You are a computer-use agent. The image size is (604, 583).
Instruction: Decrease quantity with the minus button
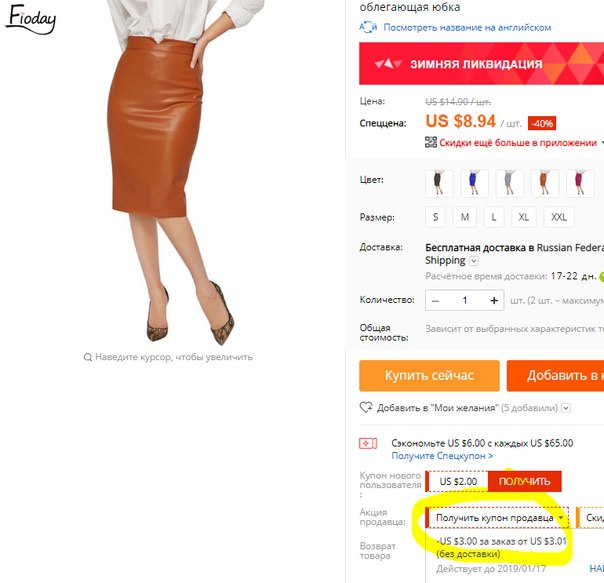coord(435,301)
